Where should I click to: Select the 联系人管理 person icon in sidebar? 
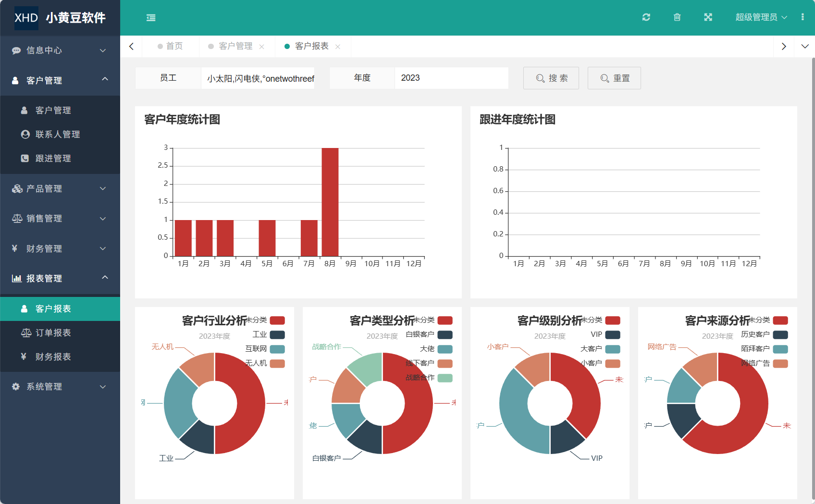(25, 134)
